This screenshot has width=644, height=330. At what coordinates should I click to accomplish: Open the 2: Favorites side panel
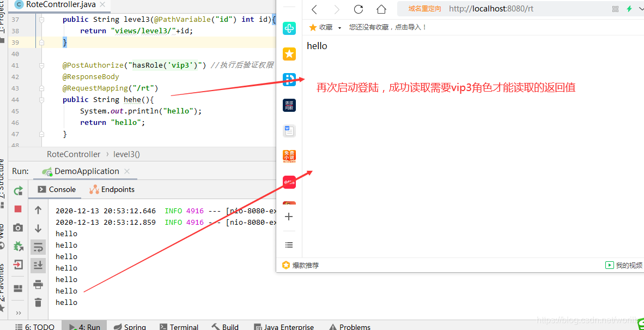pos(3,287)
